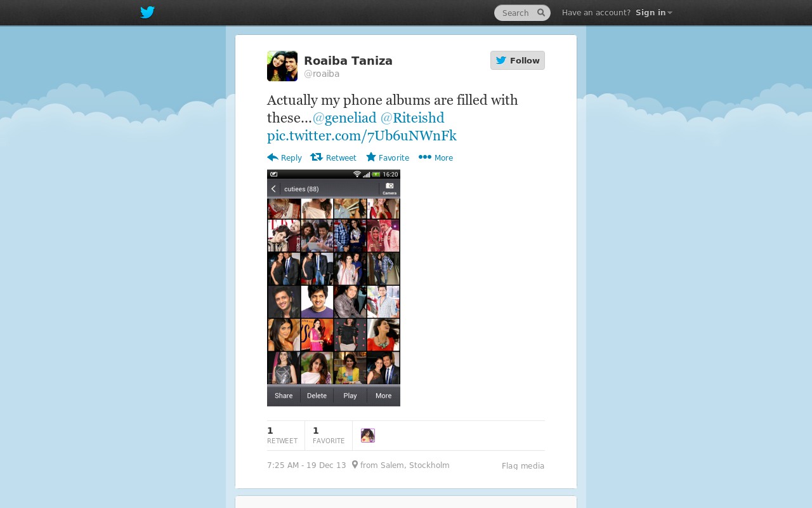Flag media on this tweet

pos(523,466)
